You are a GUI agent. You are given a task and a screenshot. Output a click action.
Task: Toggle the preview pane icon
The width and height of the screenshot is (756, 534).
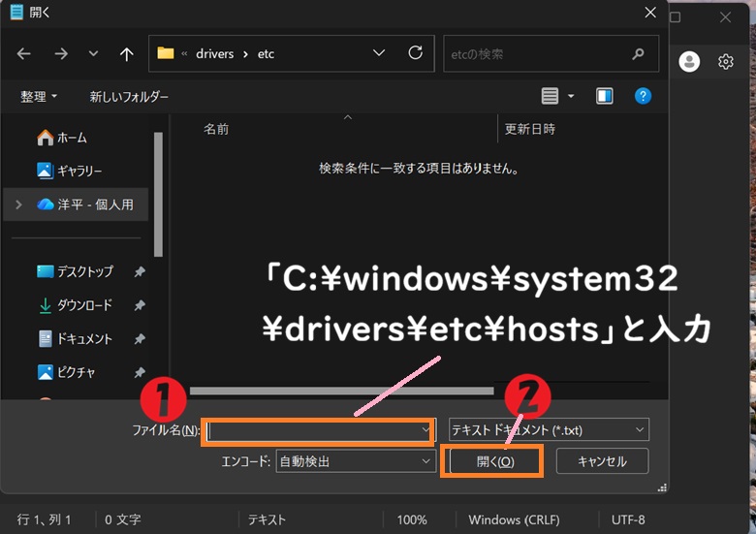pos(604,96)
